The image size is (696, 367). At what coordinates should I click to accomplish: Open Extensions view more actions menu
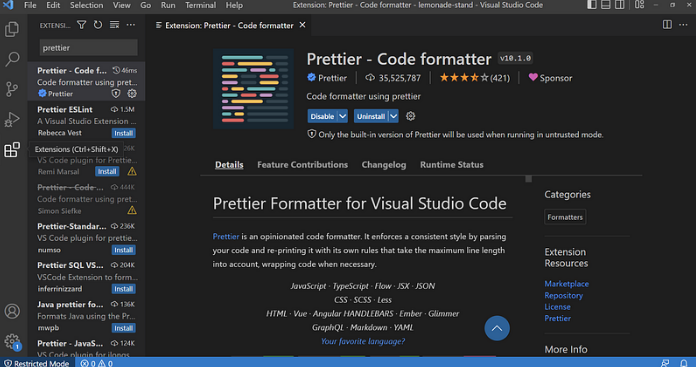point(130,25)
